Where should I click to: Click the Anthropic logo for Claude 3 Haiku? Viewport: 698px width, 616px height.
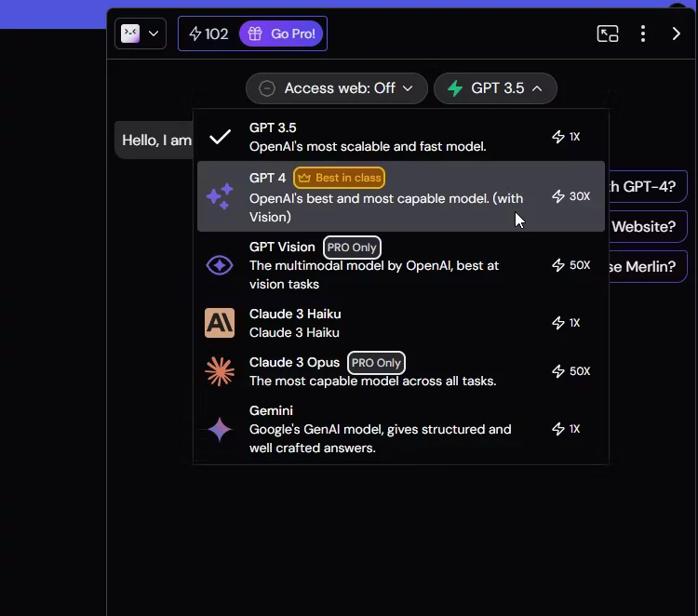tap(220, 323)
